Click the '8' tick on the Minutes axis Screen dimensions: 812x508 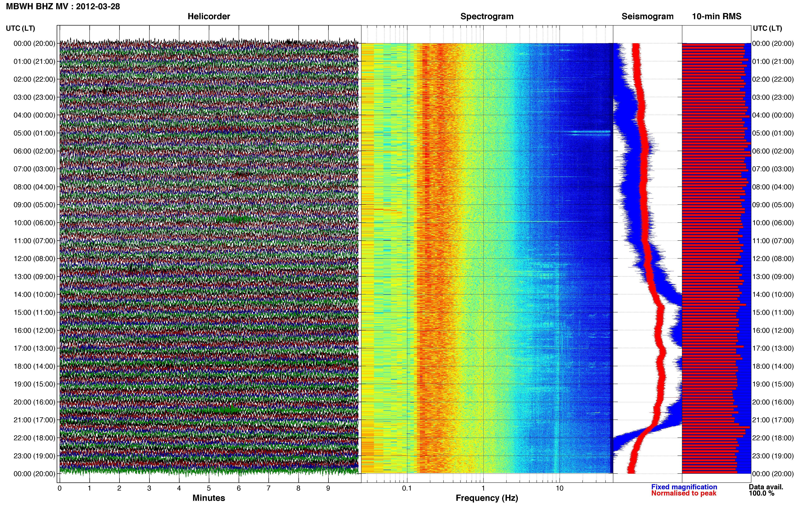click(x=298, y=488)
